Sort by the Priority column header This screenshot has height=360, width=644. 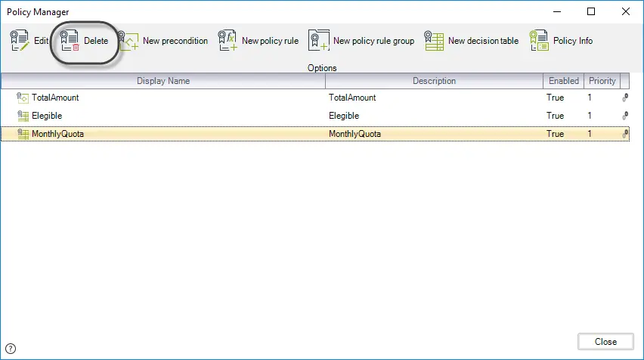(602, 81)
